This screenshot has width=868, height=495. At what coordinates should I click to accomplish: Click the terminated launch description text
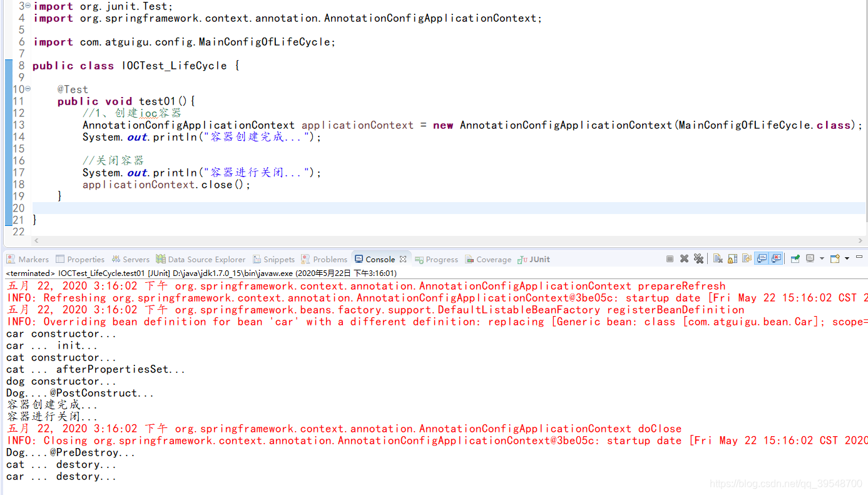(x=202, y=273)
